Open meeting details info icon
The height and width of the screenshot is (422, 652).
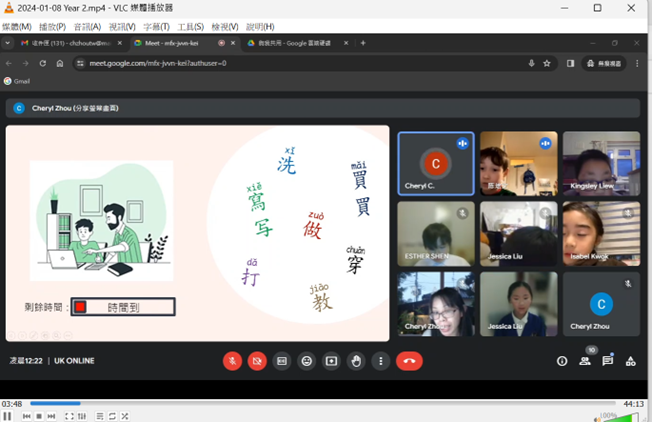[x=562, y=361]
